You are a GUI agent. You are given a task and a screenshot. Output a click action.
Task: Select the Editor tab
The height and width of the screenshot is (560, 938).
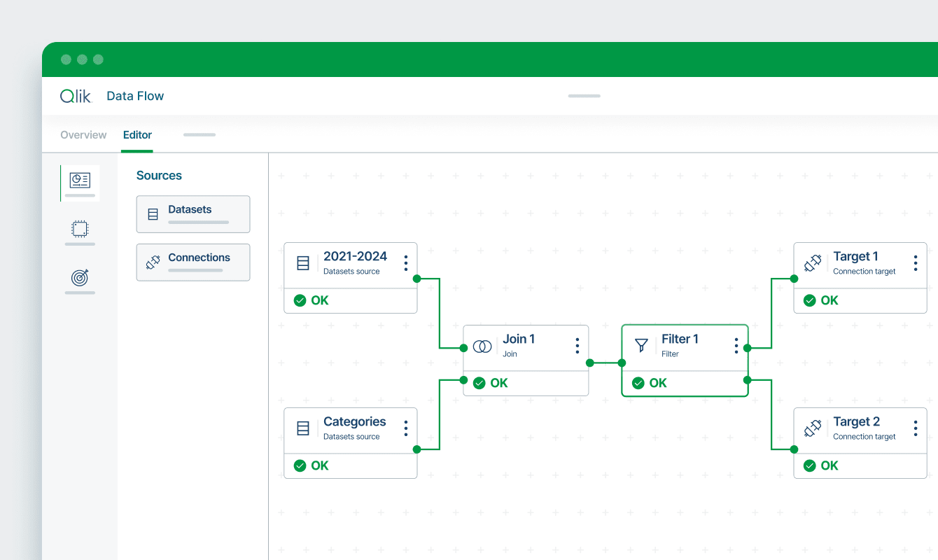(x=137, y=134)
